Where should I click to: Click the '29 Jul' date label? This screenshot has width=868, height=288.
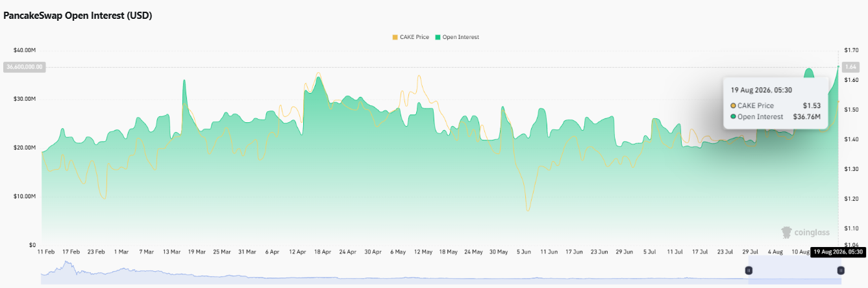[x=750, y=251]
